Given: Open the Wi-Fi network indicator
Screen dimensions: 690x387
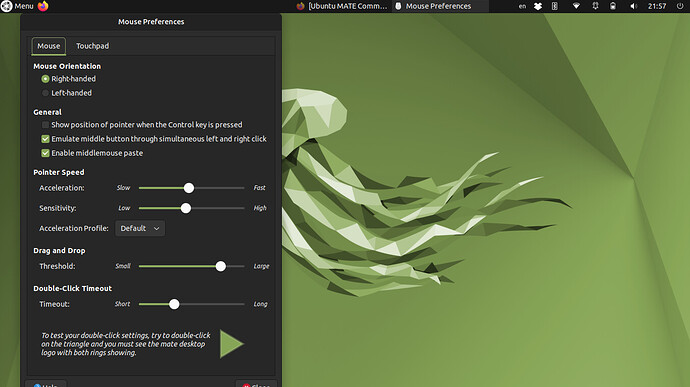Looking at the screenshot, I should (x=576, y=6).
